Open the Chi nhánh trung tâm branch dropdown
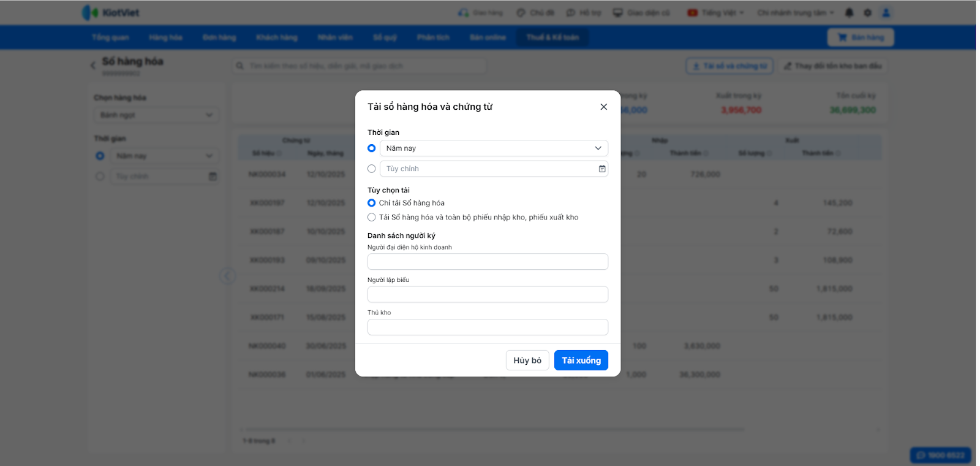The width and height of the screenshot is (980, 466). point(795,12)
